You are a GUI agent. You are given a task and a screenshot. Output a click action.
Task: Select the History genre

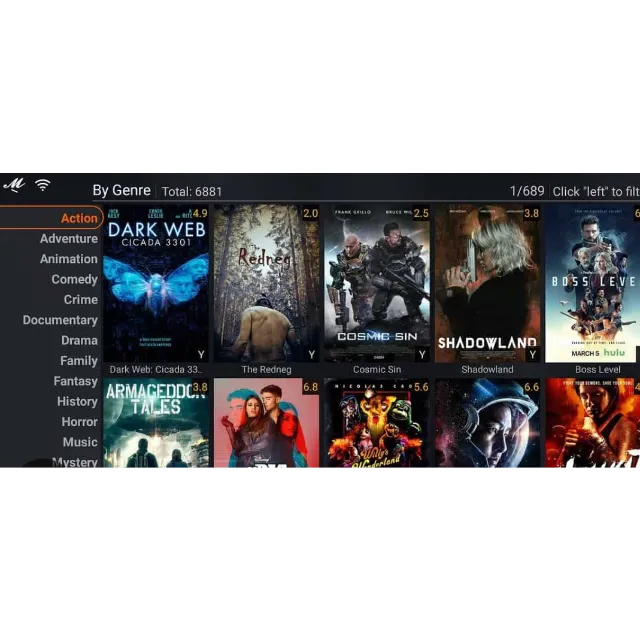click(x=78, y=402)
